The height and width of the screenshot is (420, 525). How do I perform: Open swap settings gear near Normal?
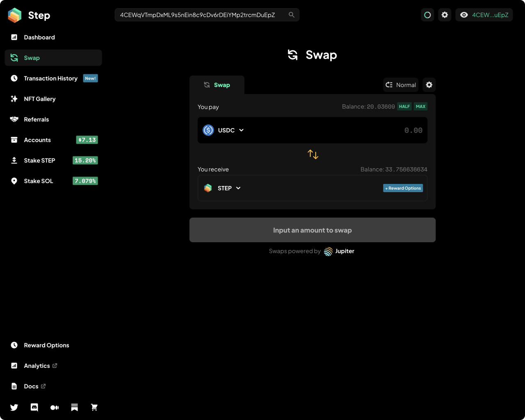point(429,85)
